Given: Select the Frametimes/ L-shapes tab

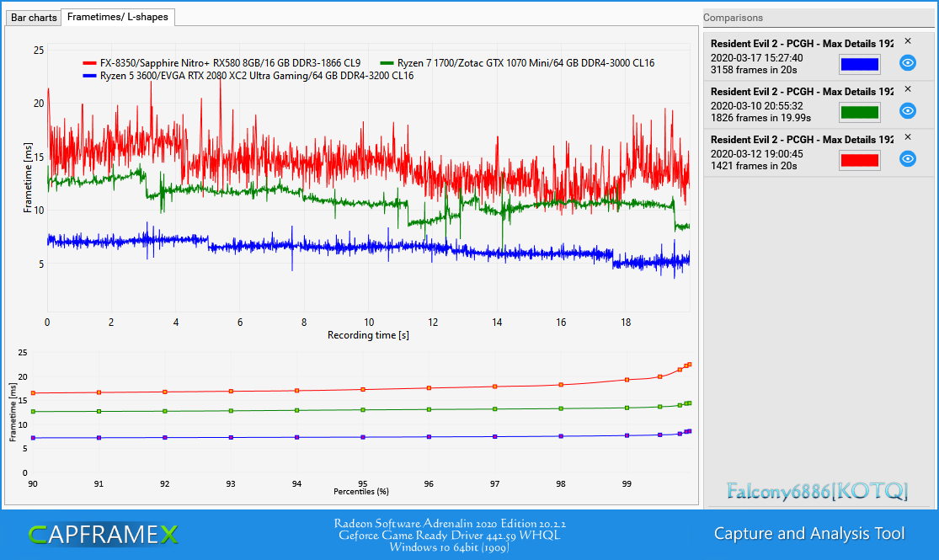Looking at the screenshot, I should tap(117, 17).
